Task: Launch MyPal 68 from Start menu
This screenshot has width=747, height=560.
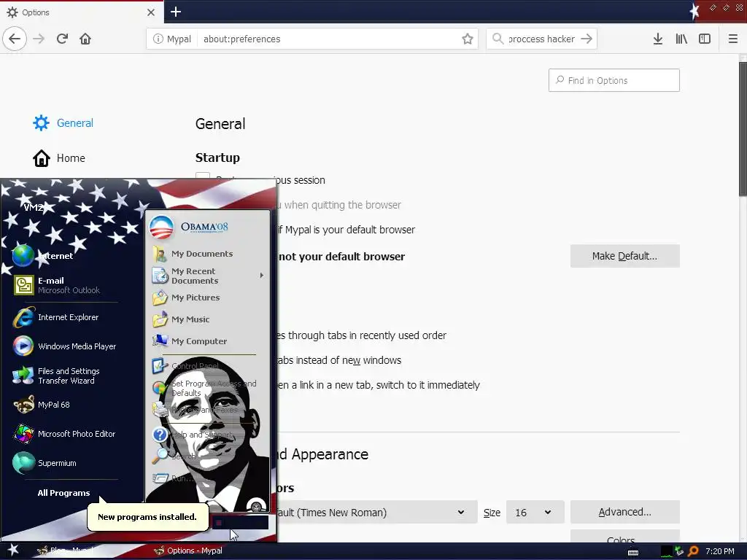Action: pyautogui.click(x=42, y=405)
